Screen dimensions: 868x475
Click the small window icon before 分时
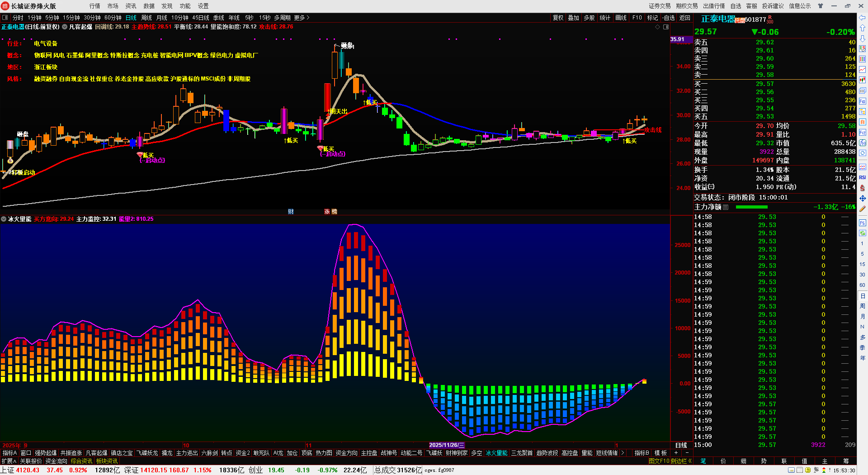click(x=5, y=18)
